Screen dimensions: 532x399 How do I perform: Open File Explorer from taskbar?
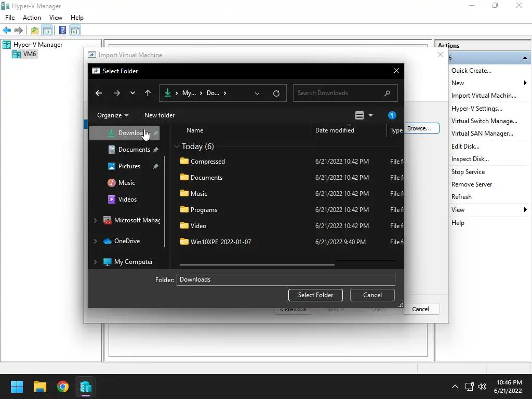pos(39,387)
